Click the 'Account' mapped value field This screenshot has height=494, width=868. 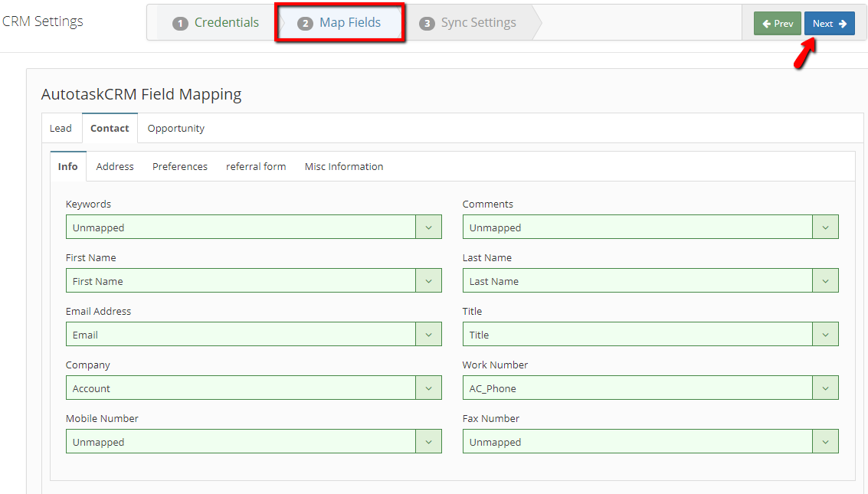pos(241,388)
